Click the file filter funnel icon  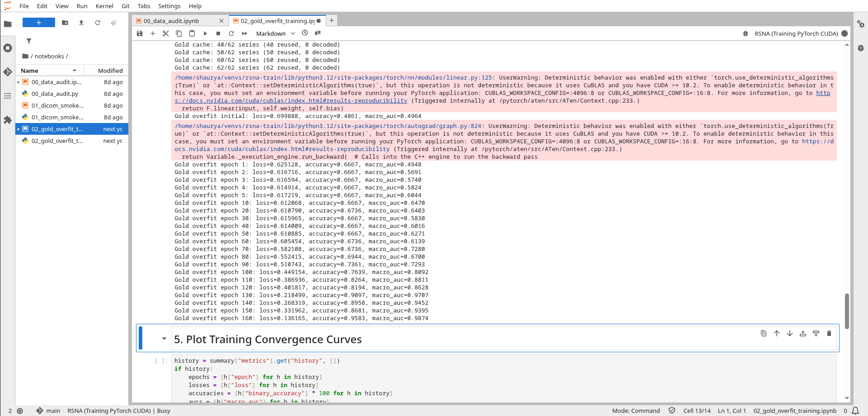point(29,41)
